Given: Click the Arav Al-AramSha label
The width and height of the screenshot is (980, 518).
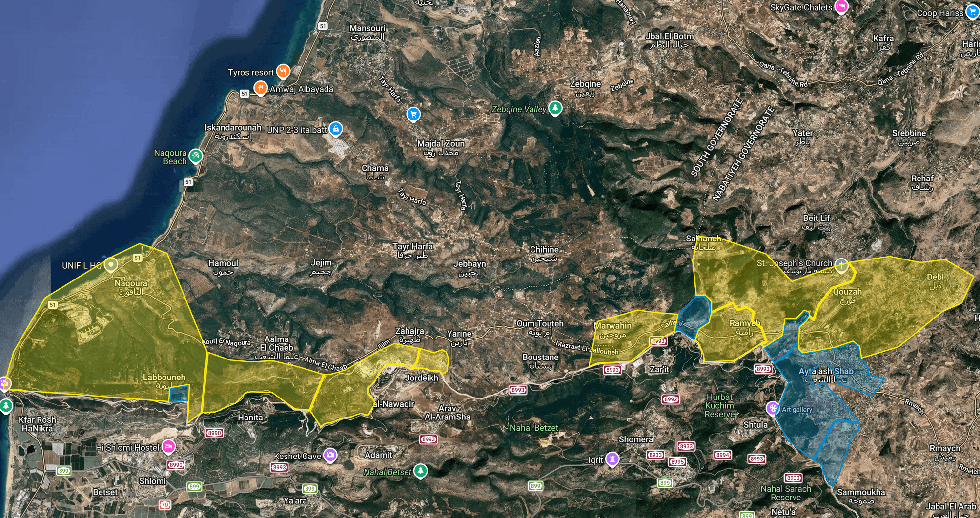Looking at the screenshot, I should point(448,413).
